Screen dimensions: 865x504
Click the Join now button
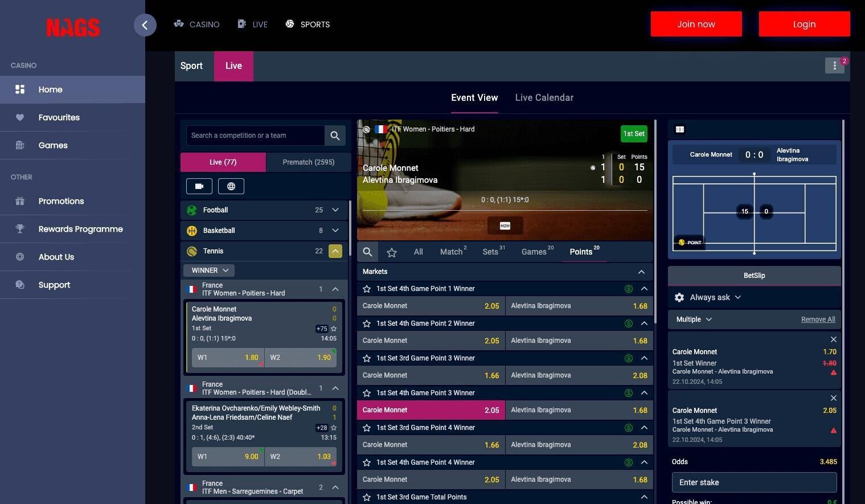[x=696, y=24]
